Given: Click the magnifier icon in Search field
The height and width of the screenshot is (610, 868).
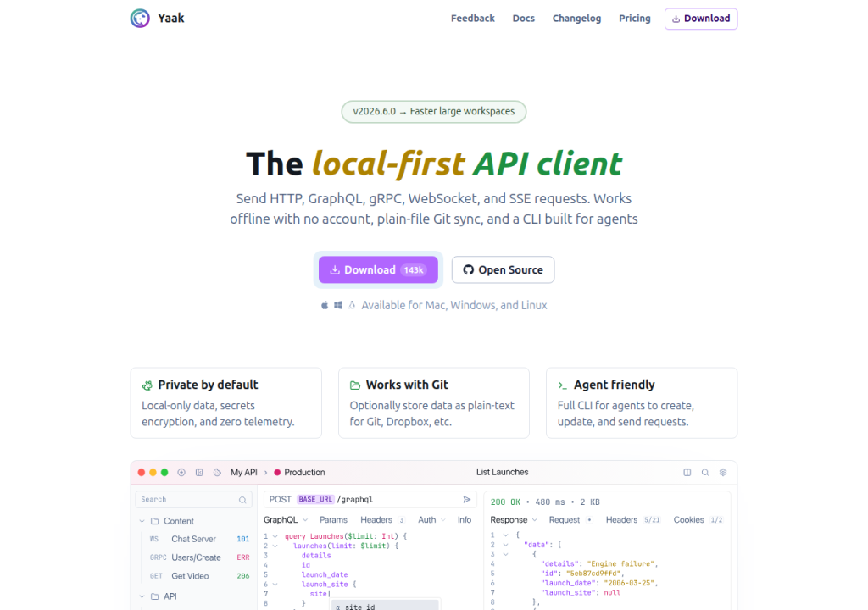Looking at the screenshot, I should (242, 500).
